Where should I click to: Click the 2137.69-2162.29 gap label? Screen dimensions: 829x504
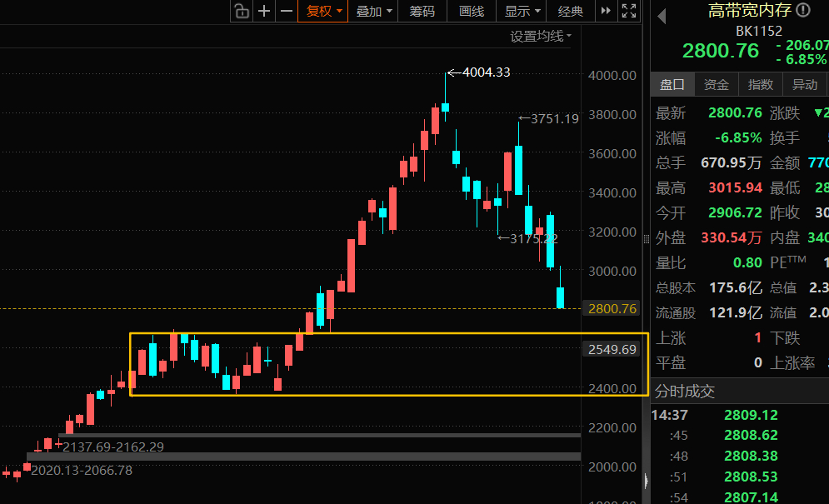tap(113, 447)
